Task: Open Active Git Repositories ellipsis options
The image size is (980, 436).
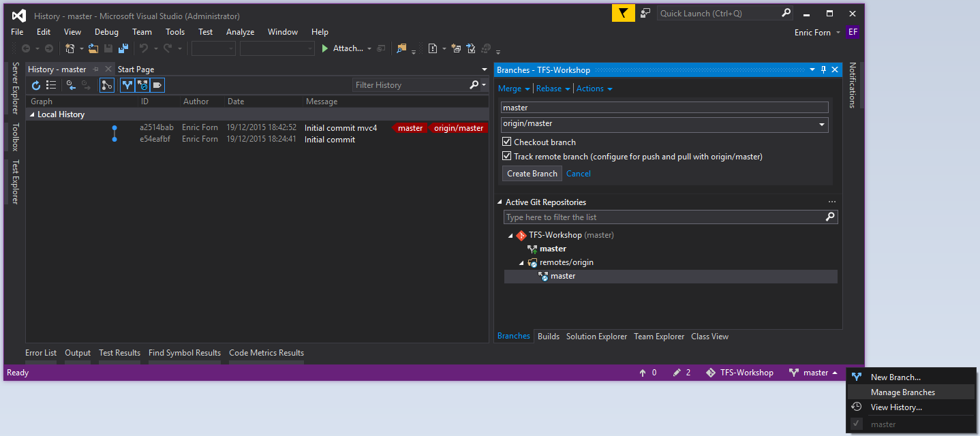Action: point(832,202)
